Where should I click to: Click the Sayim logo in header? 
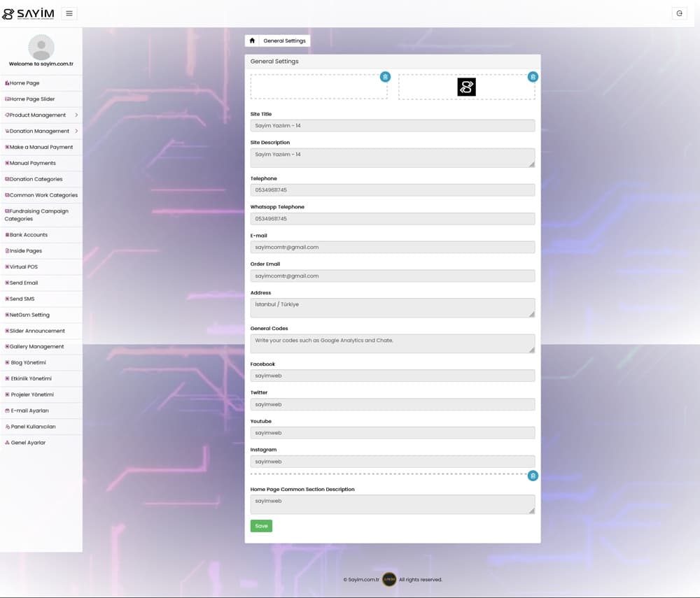point(29,13)
